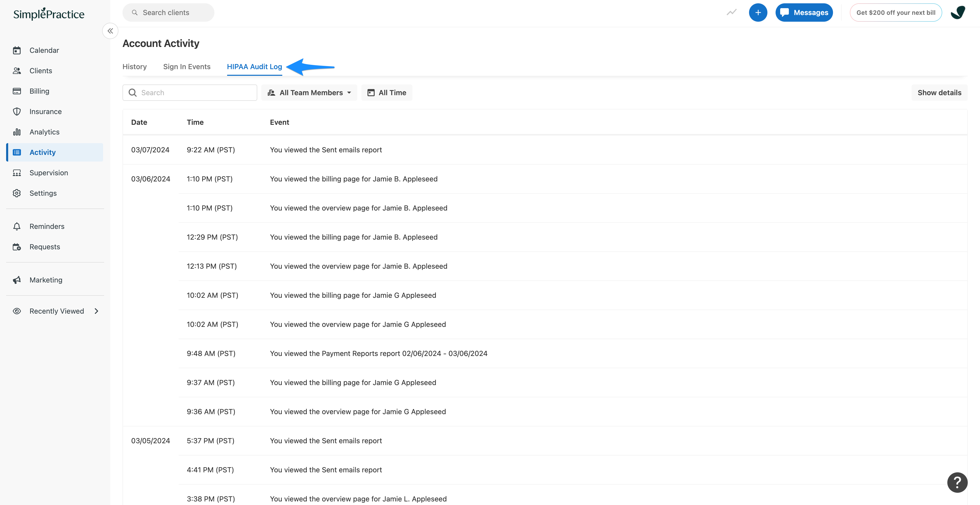This screenshot has width=980, height=505.
Task: Click the Settings gear icon
Action: click(x=17, y=193)
